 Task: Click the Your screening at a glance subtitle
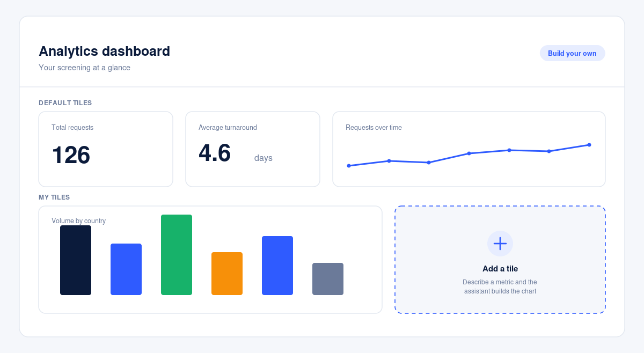84,68
